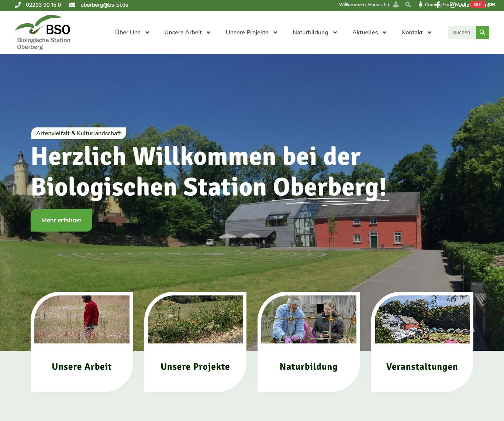Expand the Kontakt dropdown arrow

(x=429, y=32)
